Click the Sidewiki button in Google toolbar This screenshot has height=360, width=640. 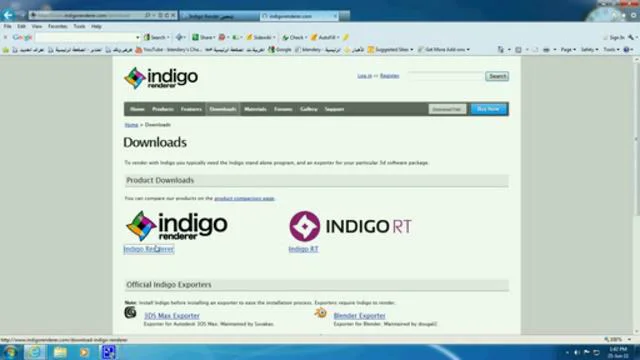pos(259,37)
